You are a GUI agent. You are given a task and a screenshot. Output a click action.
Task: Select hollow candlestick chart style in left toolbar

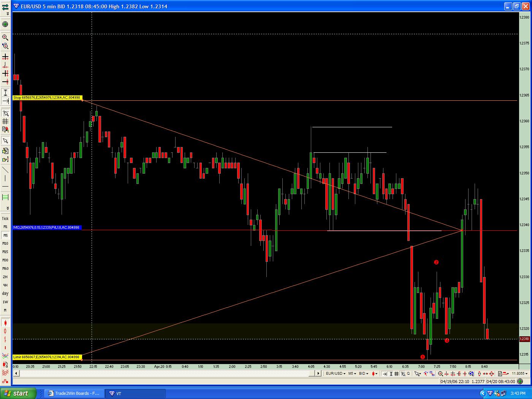tap(5, 331)
